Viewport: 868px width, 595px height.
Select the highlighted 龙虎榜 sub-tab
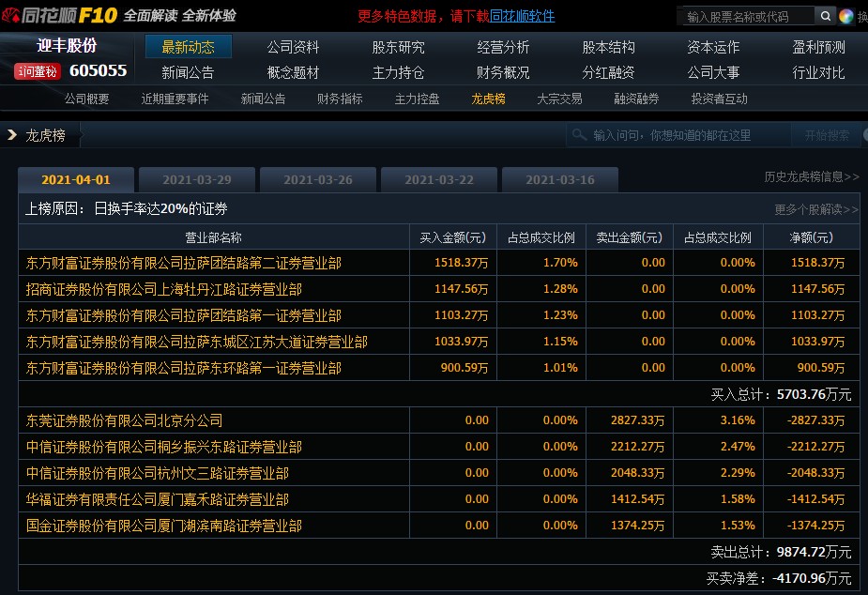tap(488, 99)
